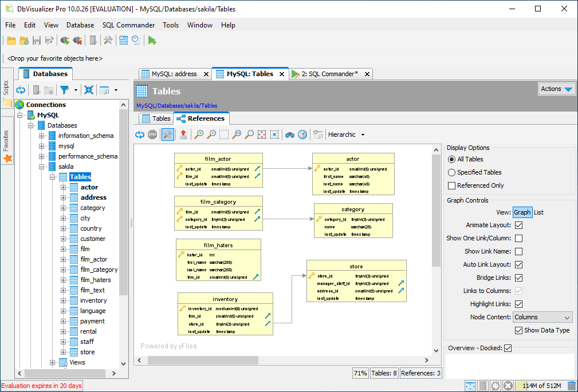Reset graph zoom to 1:1
Screen dimensions: 578x392
tap(237, 135)
